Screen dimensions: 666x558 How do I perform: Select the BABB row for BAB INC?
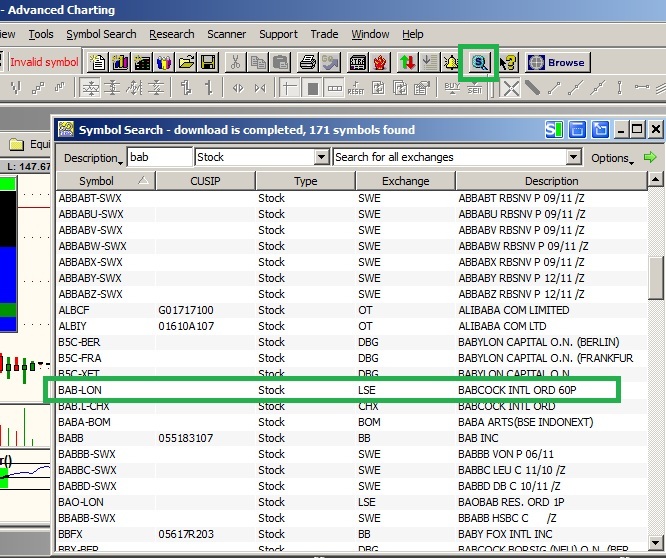click(352, 438)
